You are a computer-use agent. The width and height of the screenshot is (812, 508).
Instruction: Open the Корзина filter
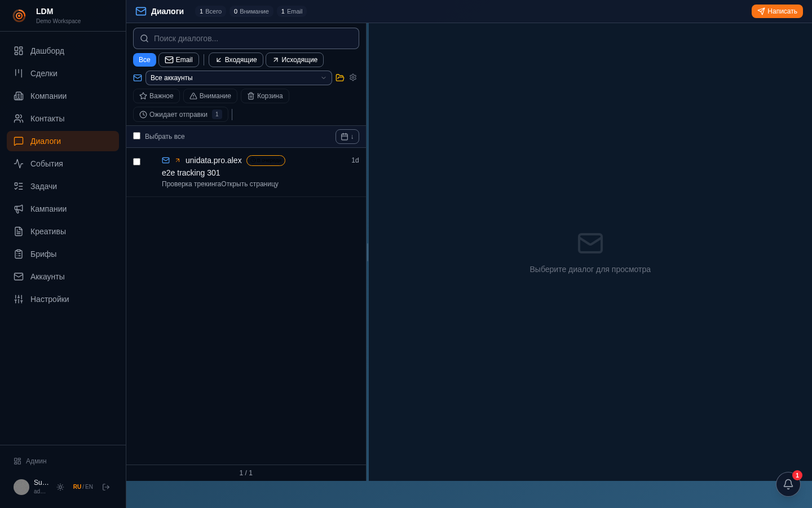(265, 96)
